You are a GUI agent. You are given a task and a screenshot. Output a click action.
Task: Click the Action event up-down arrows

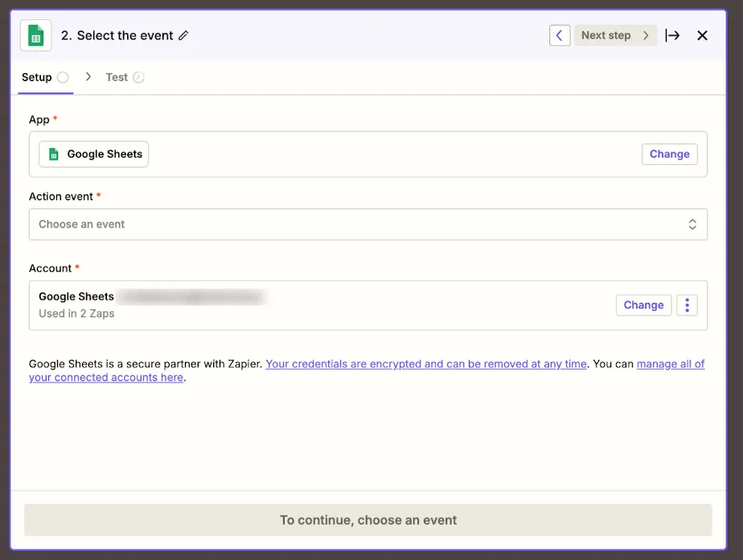point(692,224)
